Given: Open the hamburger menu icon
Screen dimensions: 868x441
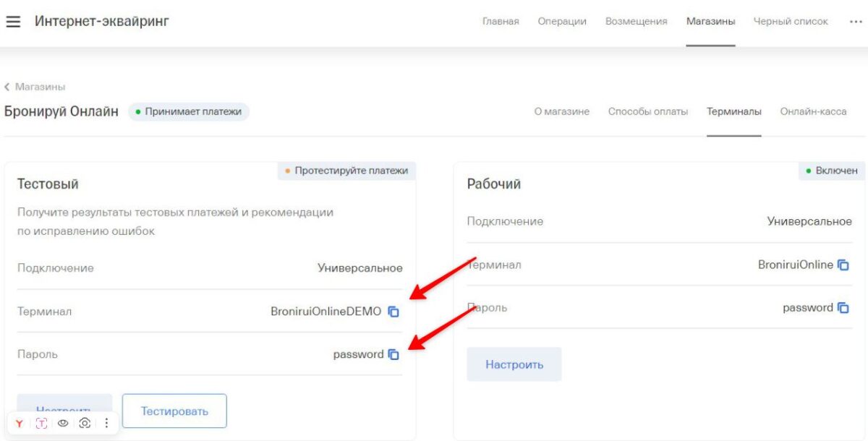Looking at the screenshot, I should 13,22.
